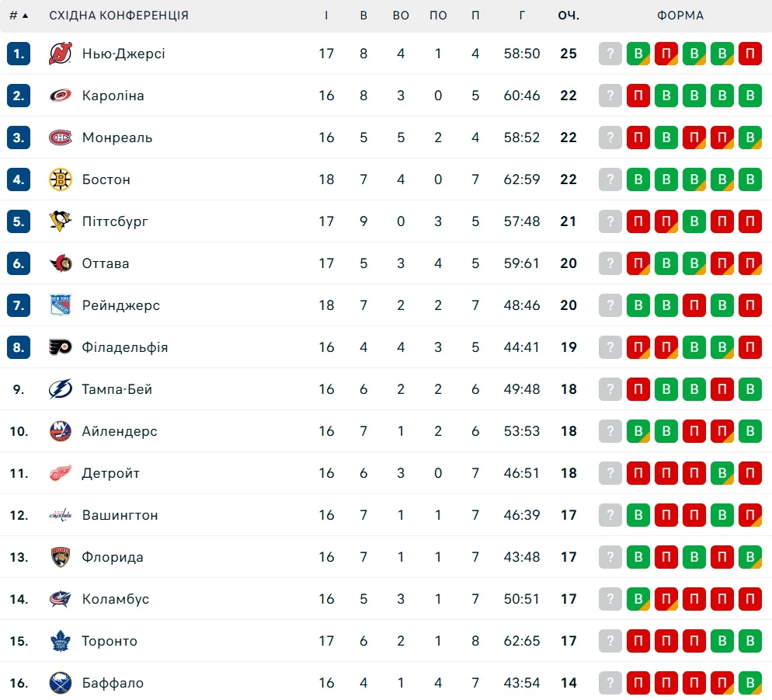Viewport: 772px width, 700px height.
Task: Click the Boston Bruins logo
Action: point(60,179)
